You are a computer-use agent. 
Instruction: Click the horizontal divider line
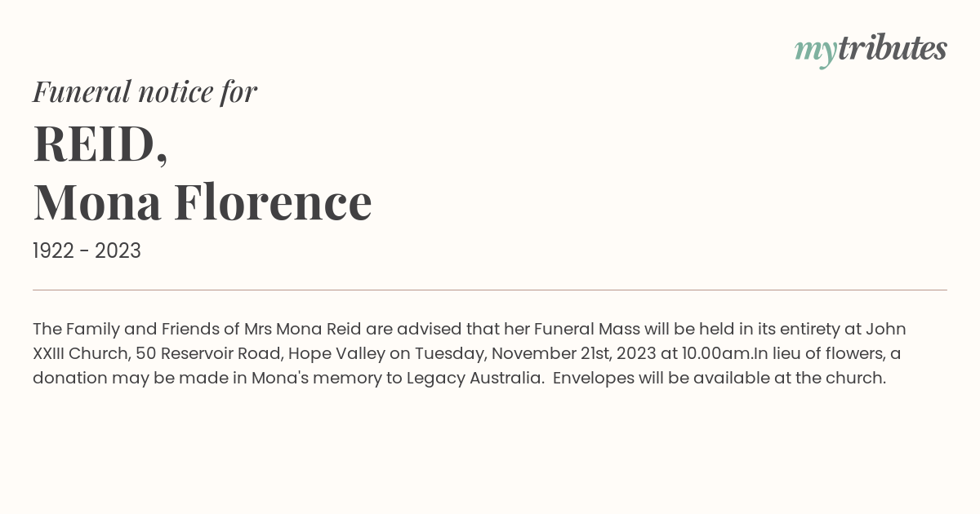point(490,290)
